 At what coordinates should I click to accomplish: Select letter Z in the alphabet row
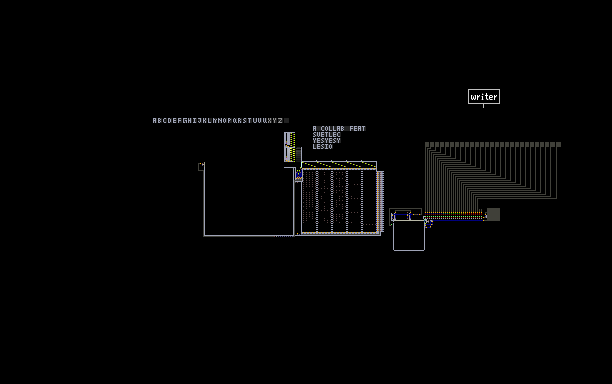tap(280, 121)
